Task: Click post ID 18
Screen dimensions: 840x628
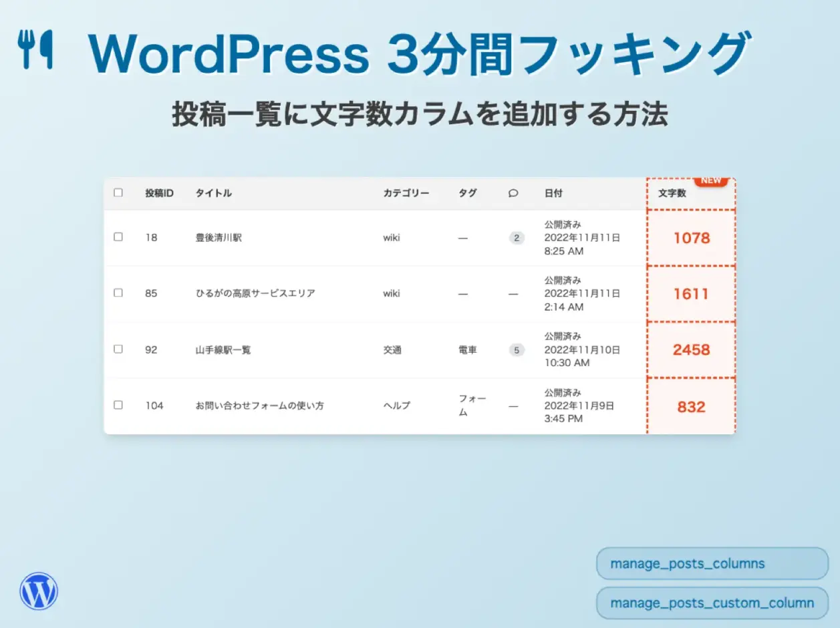Action: pos(151,237)
